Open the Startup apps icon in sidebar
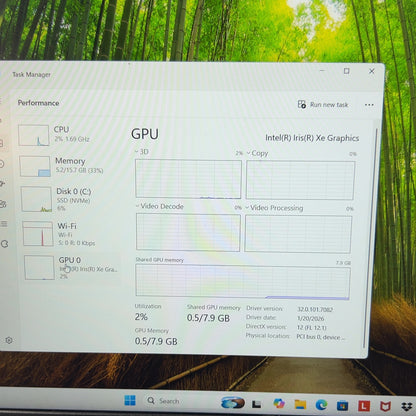This screenshot has height=416, width=416. coord(2,184)
